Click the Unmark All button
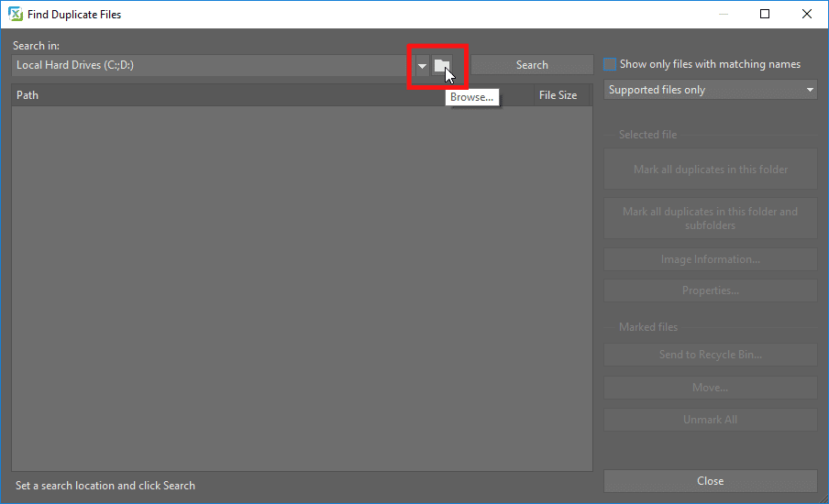Screen dimensions: 829x504 (x=711, y=420)
